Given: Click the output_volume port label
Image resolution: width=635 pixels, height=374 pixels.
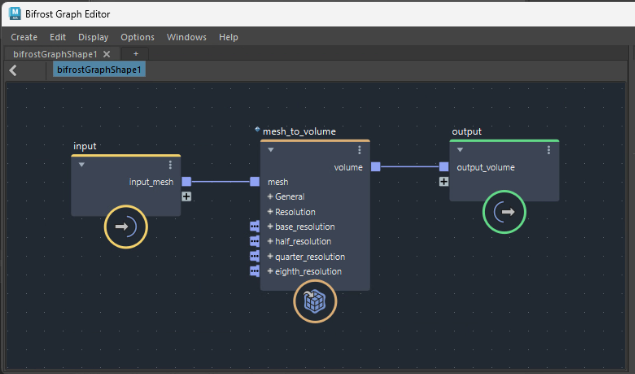Looking at the screenshot, I should 486,167.
